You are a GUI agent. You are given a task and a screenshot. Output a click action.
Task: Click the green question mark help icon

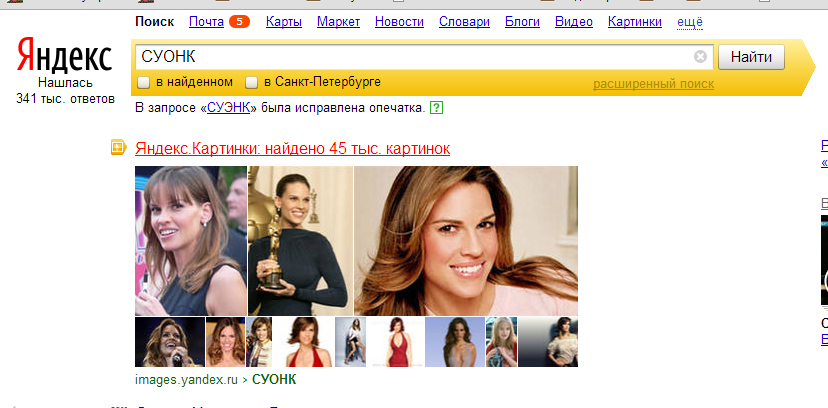436,107
